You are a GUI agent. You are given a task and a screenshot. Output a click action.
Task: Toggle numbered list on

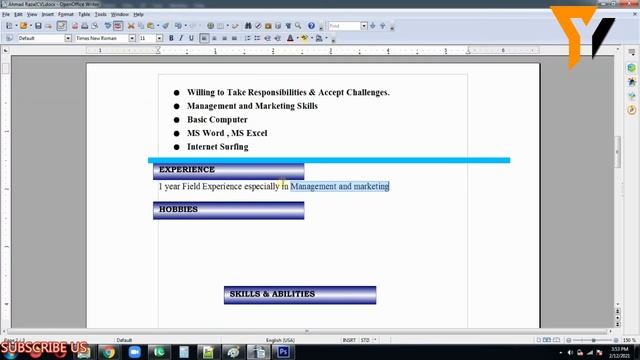[247, 38]
